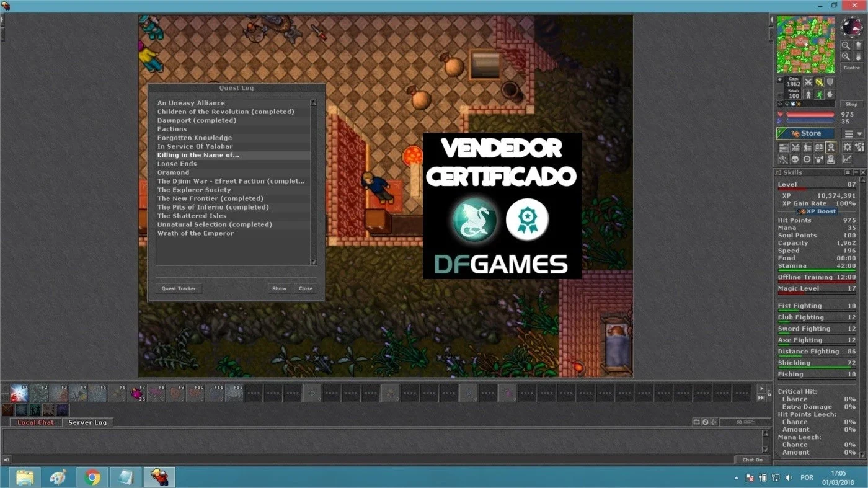The image size is (868, 488).
Task: Select An Uneasy Alliance quest
Action: tap(232, 103)
